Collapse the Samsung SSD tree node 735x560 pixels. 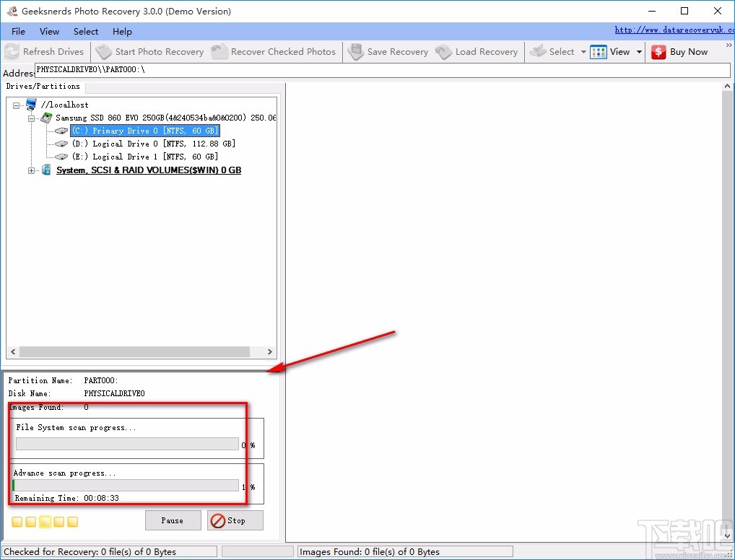click(31, 118)
